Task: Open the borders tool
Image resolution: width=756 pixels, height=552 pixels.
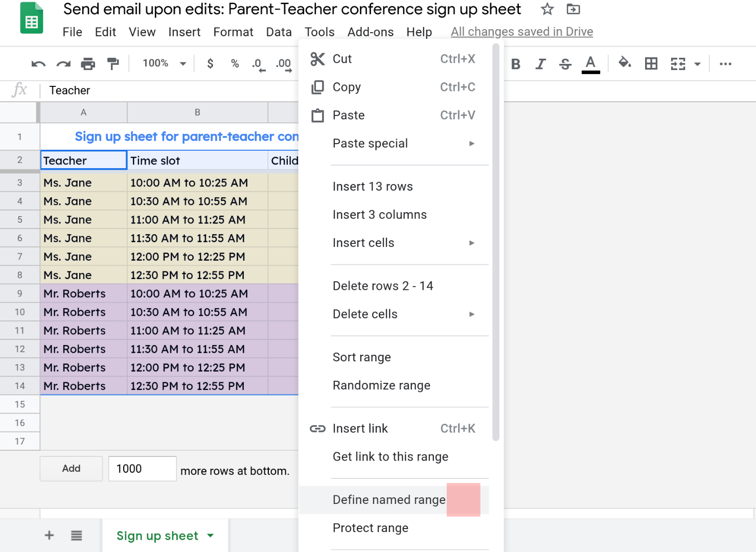Action: coord(651,64)
